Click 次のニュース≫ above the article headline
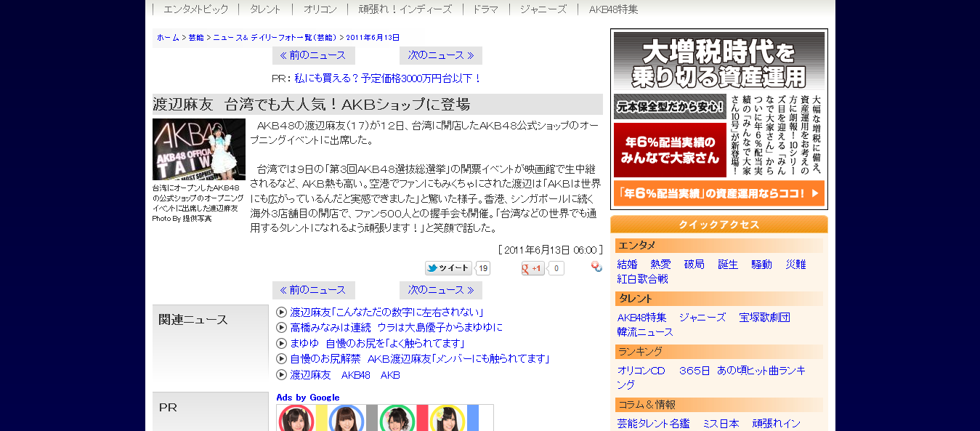This screenshot has height=431, width=980. coord(441,55)
